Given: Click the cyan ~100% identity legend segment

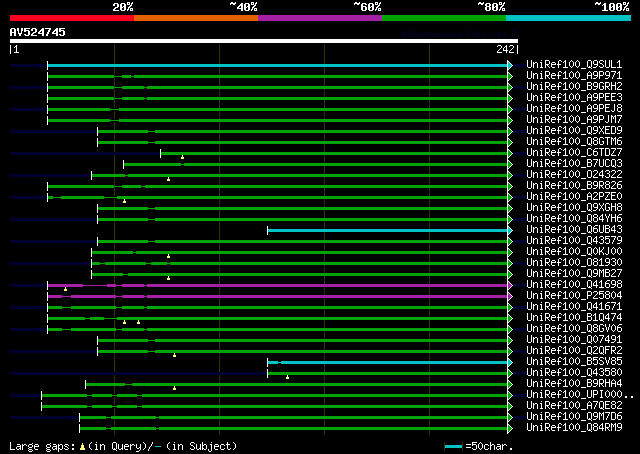Looking at the screenshot, I should click(x=569, y=18).
